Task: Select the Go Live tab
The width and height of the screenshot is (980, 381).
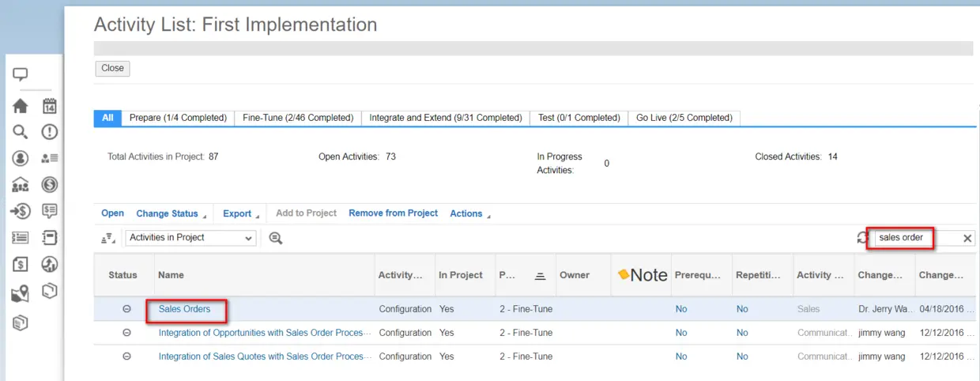Action: click(684, 118)
